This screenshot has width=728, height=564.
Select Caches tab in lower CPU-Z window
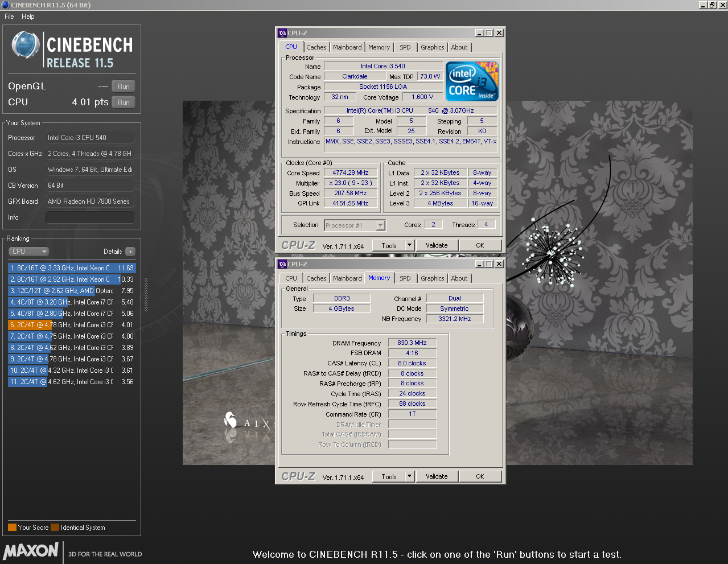point(316,278)
